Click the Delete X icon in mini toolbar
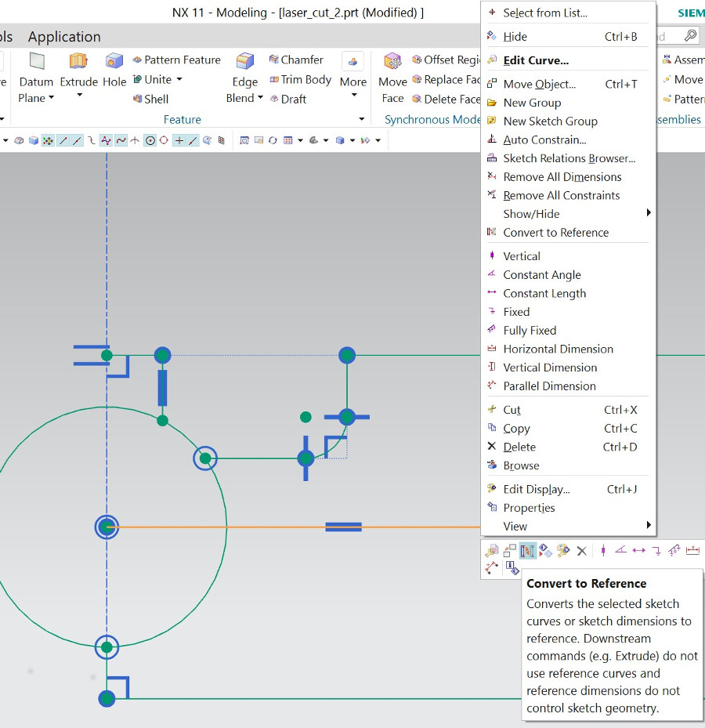The height and width of the screenshot is (728, 705). [581, 551]
